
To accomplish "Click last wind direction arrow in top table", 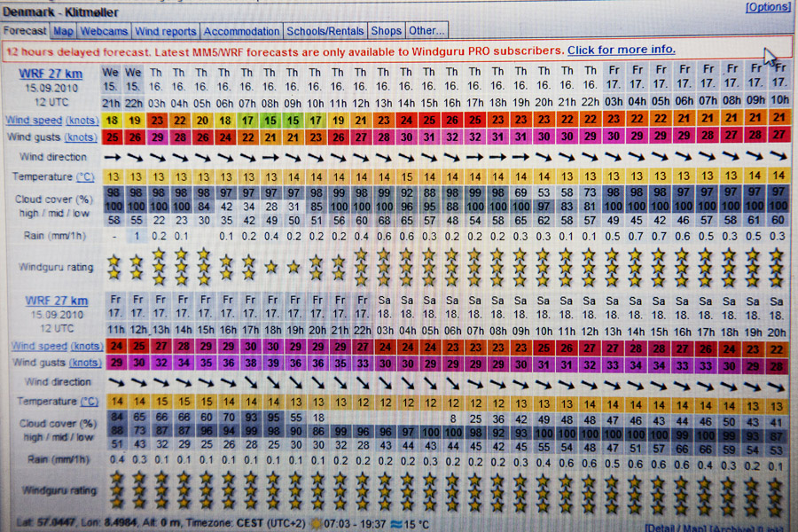I will pyautogui.click(x=778, y=156).
